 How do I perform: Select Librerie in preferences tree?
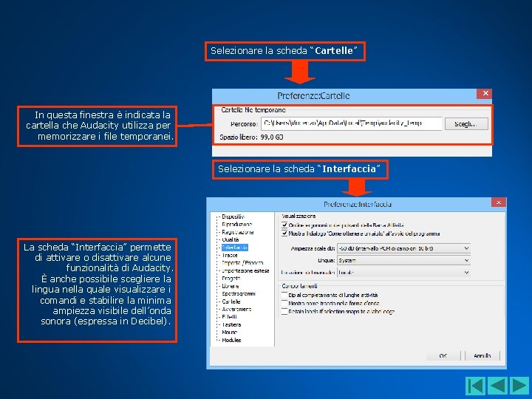pyautogui.click(x=231, y=286)
